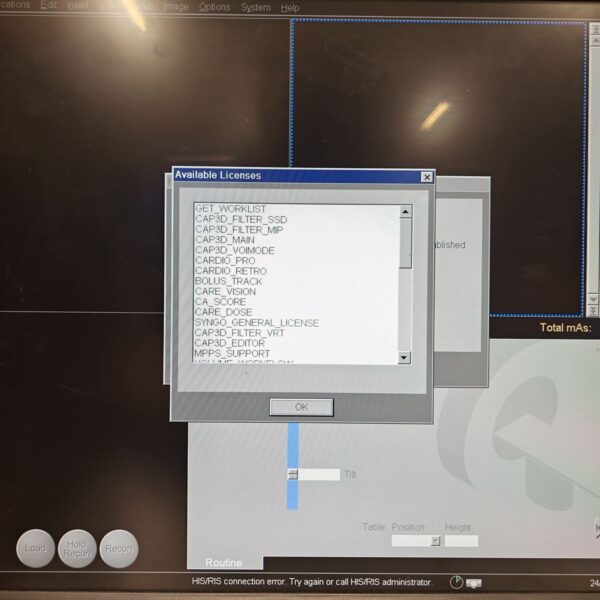Select CAP3D_FILTER_VRT license entry
Screen dimensions: 600x600
pyautogui.click(x=240, y=333)
